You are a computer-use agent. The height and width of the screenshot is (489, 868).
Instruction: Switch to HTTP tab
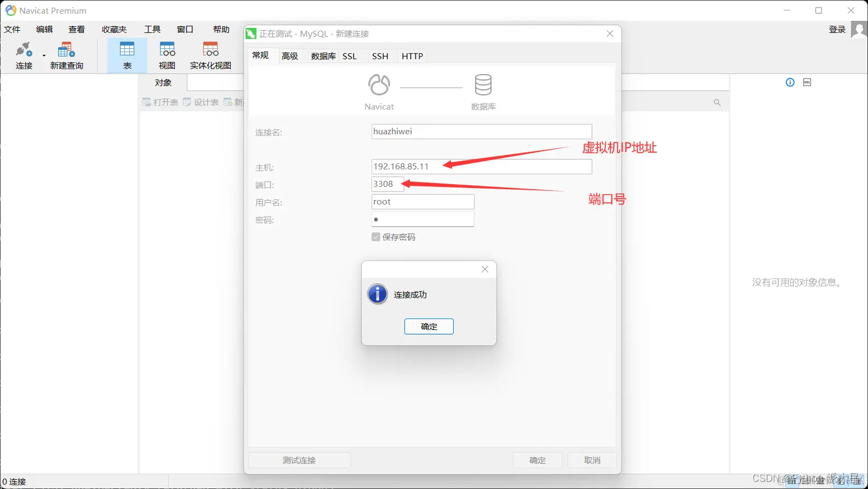[413, 56]
